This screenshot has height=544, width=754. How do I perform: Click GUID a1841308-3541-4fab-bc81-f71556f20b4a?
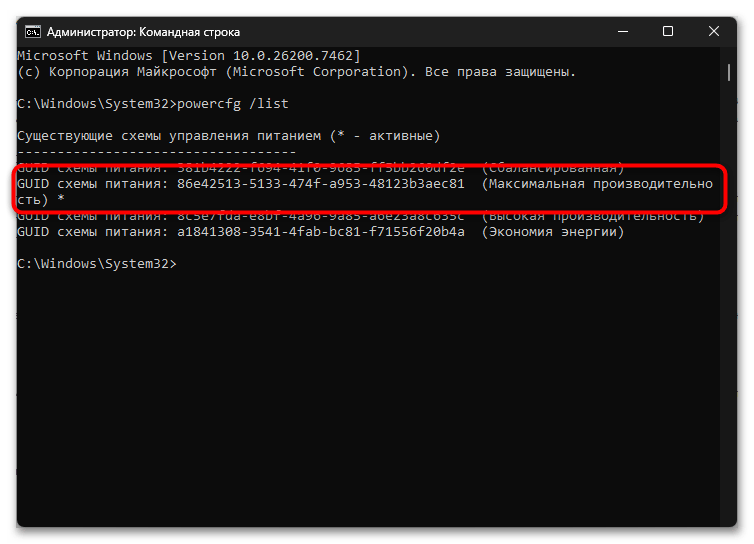321,232
